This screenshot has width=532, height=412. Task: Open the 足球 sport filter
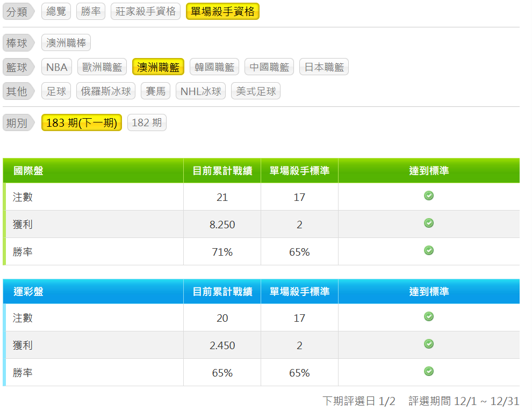56,91
